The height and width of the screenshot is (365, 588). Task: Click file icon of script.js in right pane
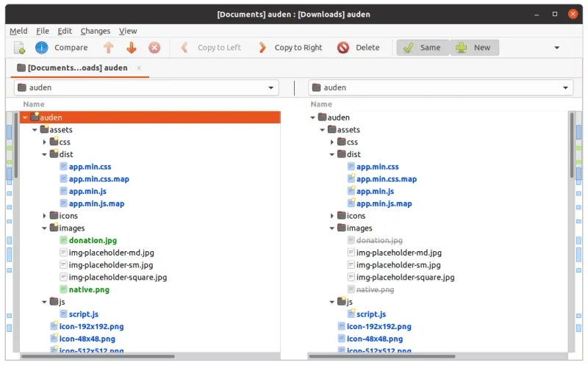tap(351, 314)
